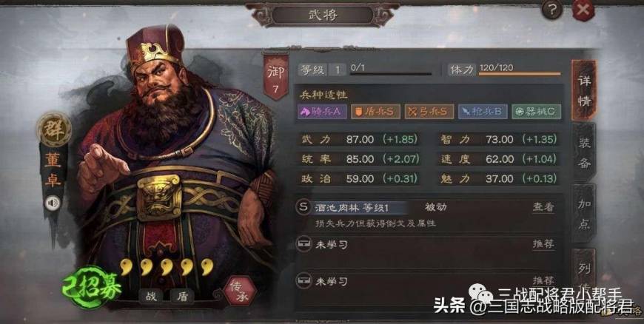Select the 盾兵S shield troop badge

(375, 111)
